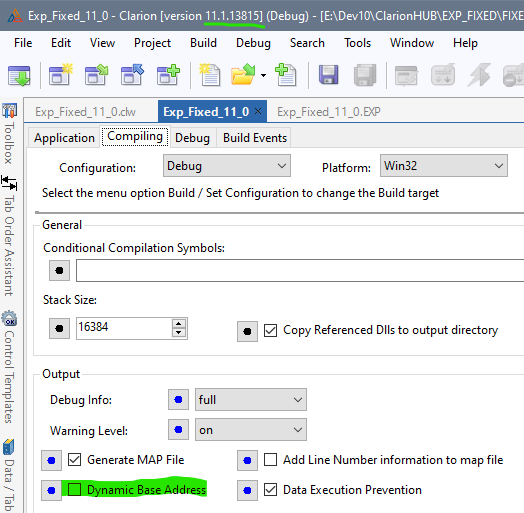Screen dimensions: 524x513
Task: Click the Open folder toolbar icon
Action: pyautogui.click(x=243, y=75)
